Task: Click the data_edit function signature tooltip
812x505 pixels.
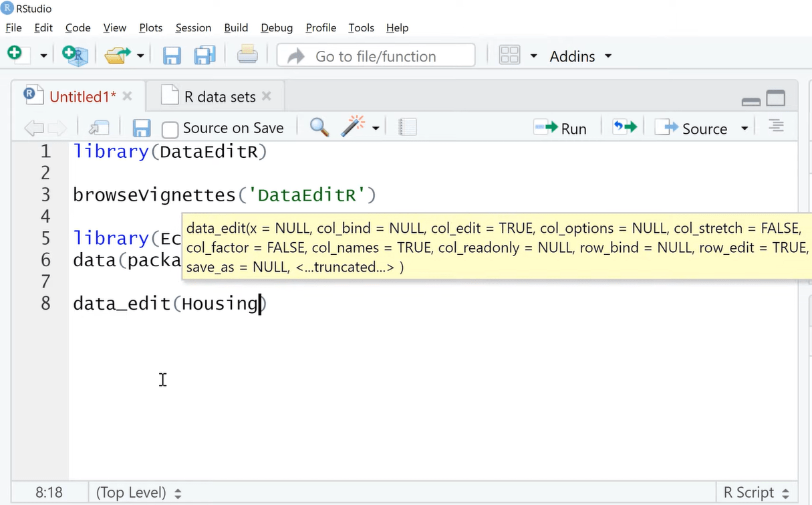Action: coord(497,247)
